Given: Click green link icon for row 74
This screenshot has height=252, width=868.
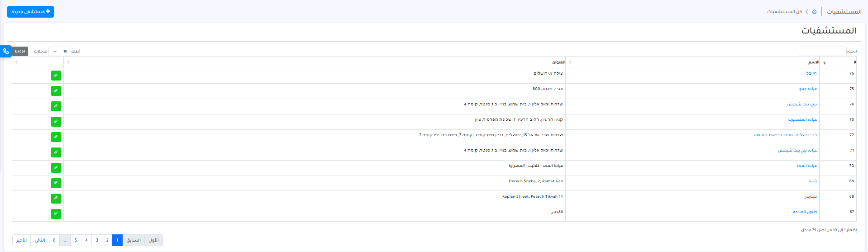Looking at the screenshot, I should click(x=56, y=106).
